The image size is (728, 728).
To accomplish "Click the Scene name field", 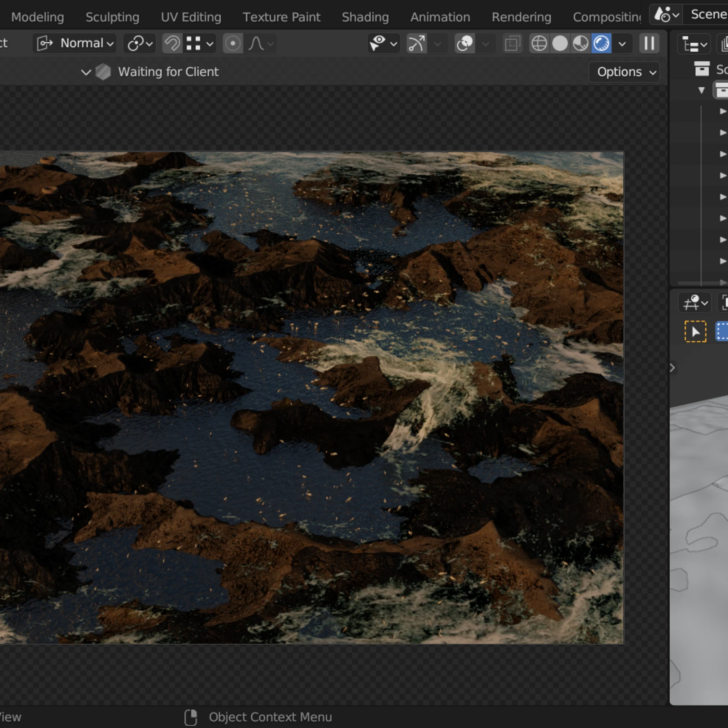I will point(708,15).
